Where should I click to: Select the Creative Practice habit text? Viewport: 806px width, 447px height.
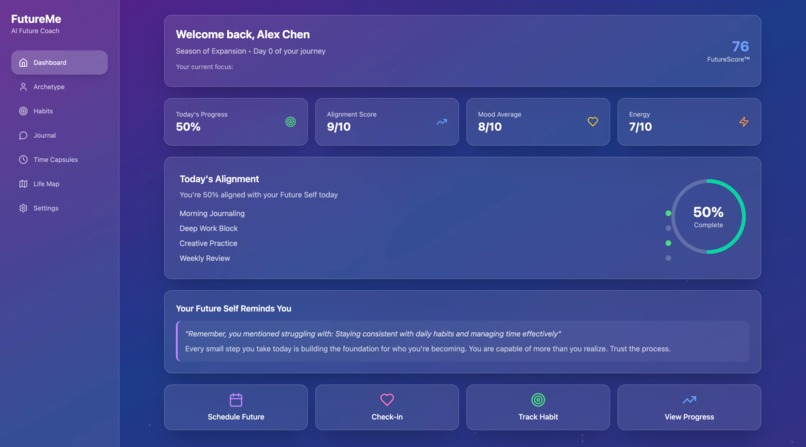coord(208,243)
